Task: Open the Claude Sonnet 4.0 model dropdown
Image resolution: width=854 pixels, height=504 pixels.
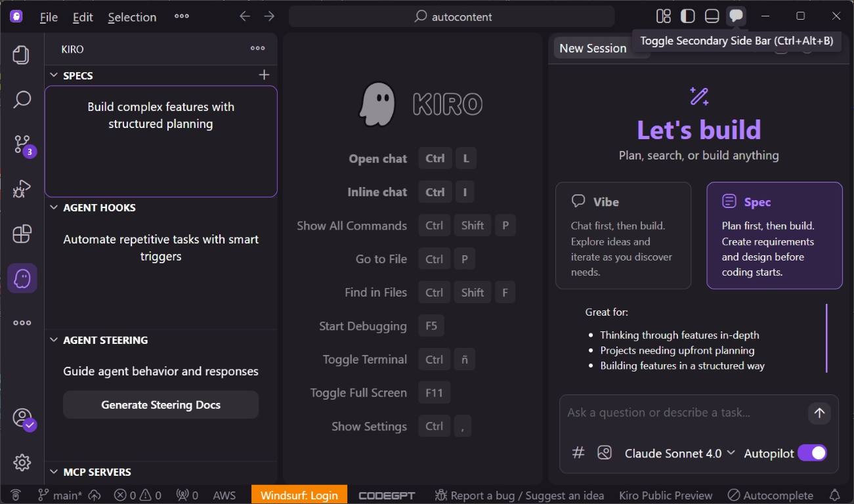Action: click(679, 453)
